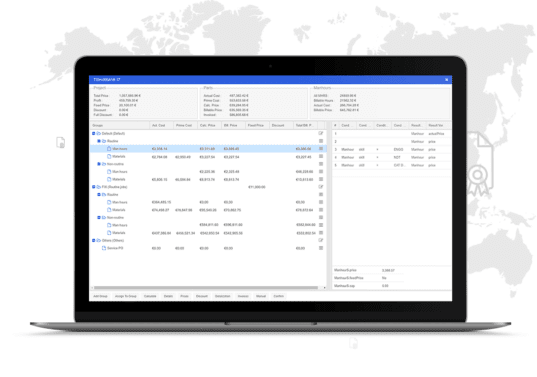Screen dimensions: 537x377
Task: Click the horizontal scrollbar under the groups table
Action: (x=206, y=288)
